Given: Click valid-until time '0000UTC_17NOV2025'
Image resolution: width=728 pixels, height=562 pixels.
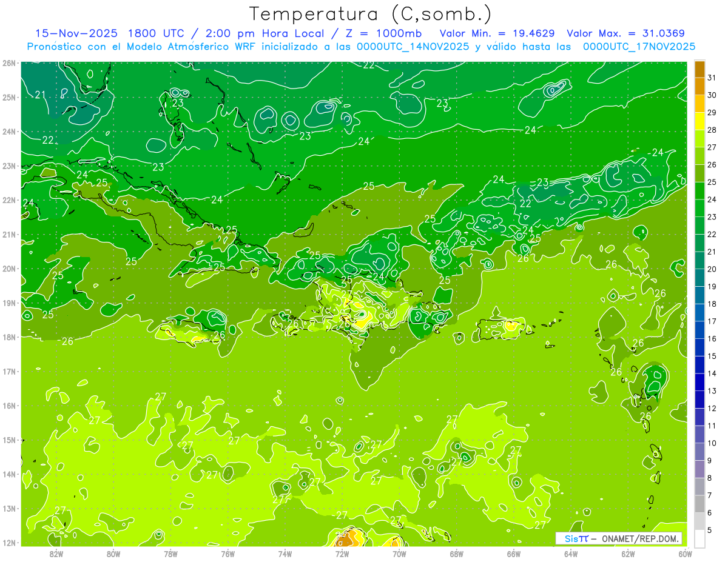Looking at the screenshot, I should tap(639, 47).
